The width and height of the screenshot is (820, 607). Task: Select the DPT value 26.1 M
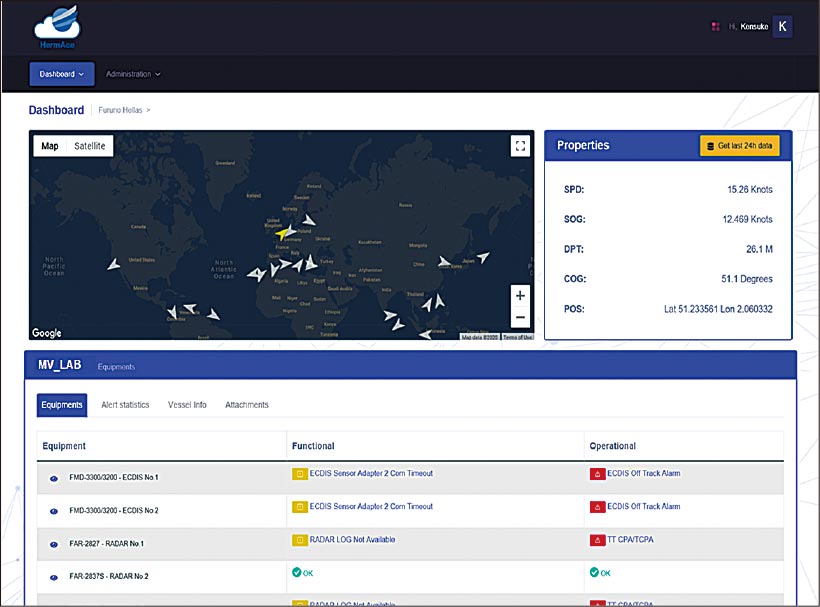(759, 249)
